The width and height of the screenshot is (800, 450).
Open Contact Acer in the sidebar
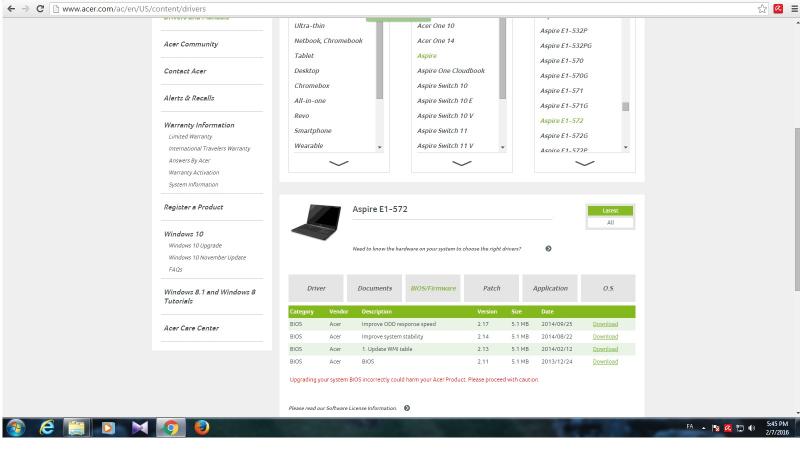click(x=185, y=71)
